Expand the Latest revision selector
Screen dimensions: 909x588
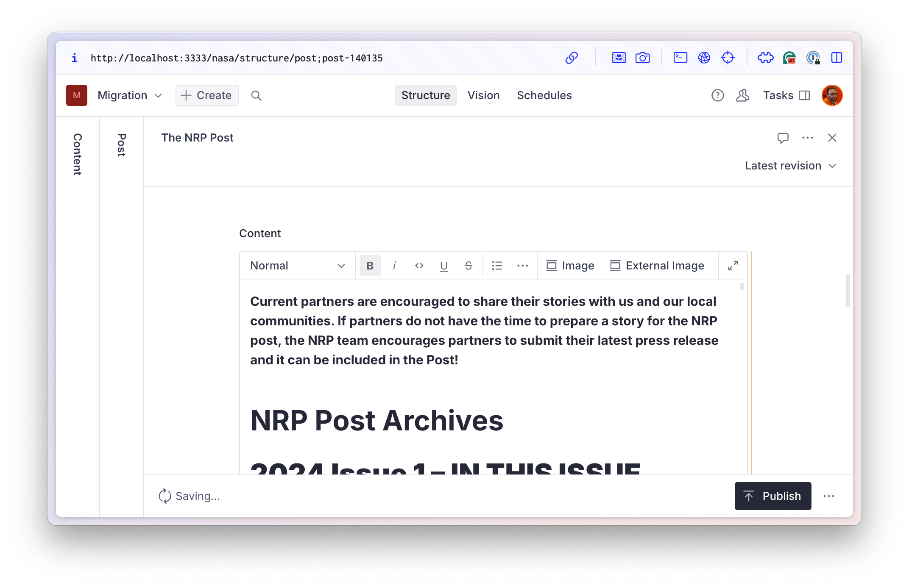[x=790, y=166]
